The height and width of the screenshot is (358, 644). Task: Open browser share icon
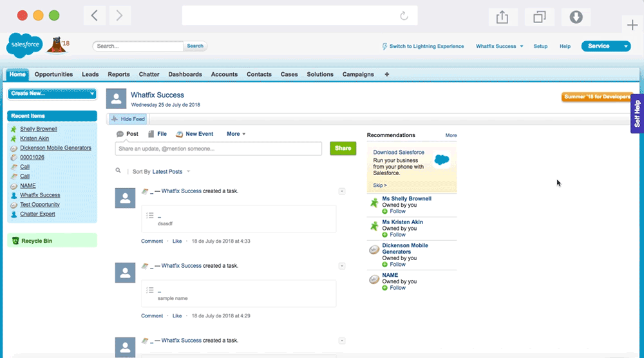coord(502,17)
